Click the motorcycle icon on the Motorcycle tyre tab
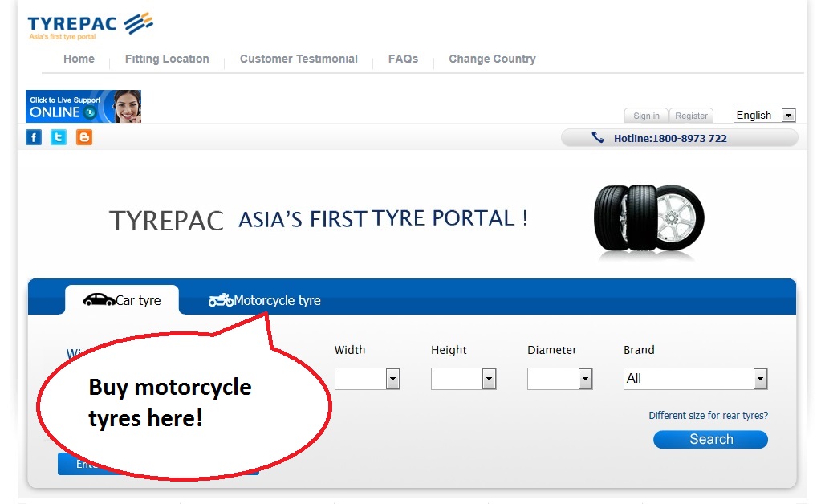This screenshot has width=821, height=504. [220, 299]
